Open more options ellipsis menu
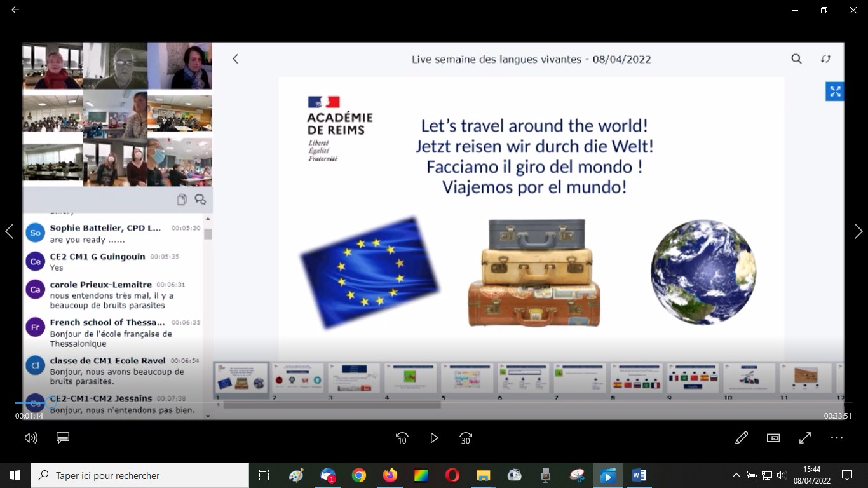868x488 pixels. pyautogui.click(x=837, y=438)
